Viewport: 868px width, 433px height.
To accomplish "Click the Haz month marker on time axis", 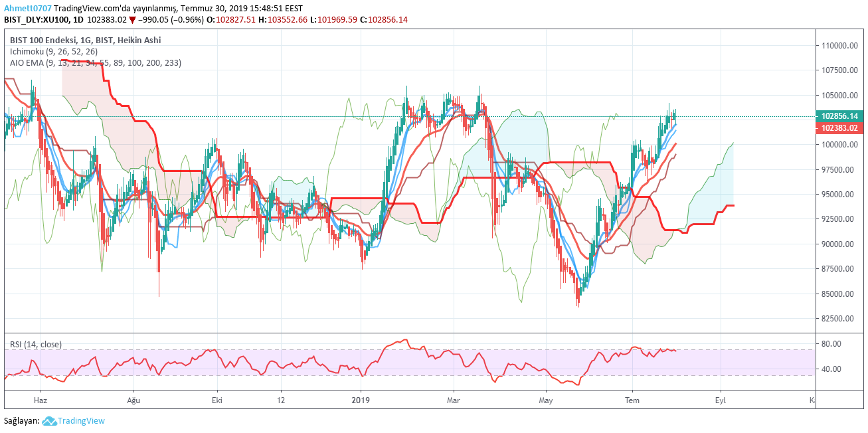I will coord(41,400).
